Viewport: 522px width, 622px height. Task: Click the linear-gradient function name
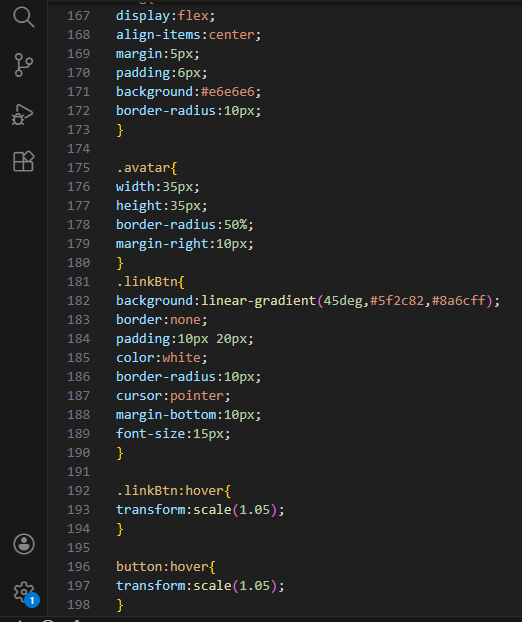258,301
